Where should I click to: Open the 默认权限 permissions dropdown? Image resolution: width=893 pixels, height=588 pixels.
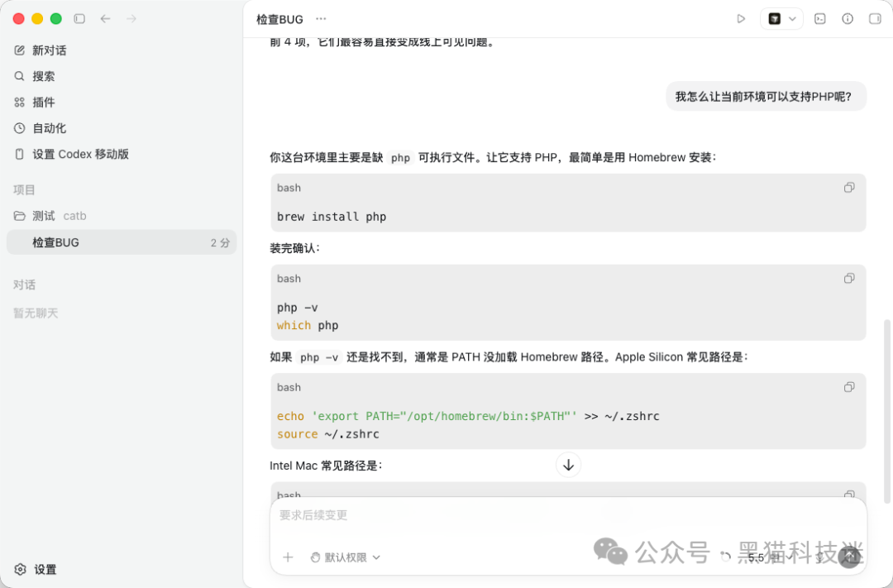345,557
